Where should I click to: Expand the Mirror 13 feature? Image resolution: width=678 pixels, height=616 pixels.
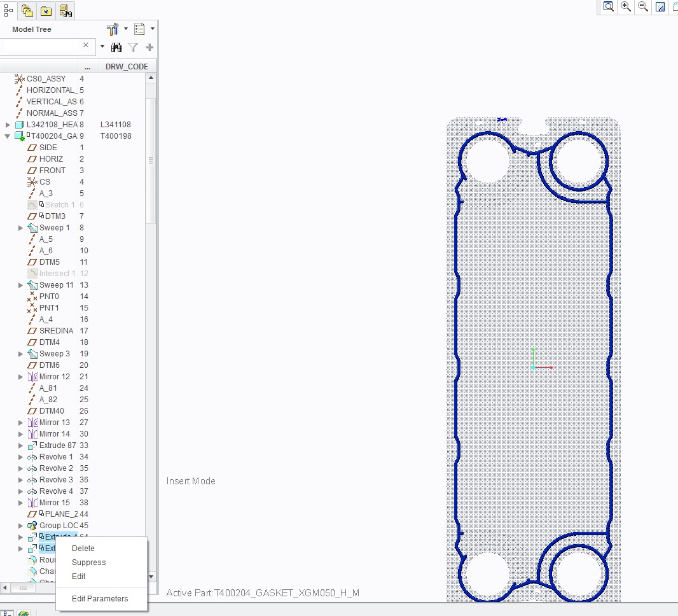coord(20,423)
